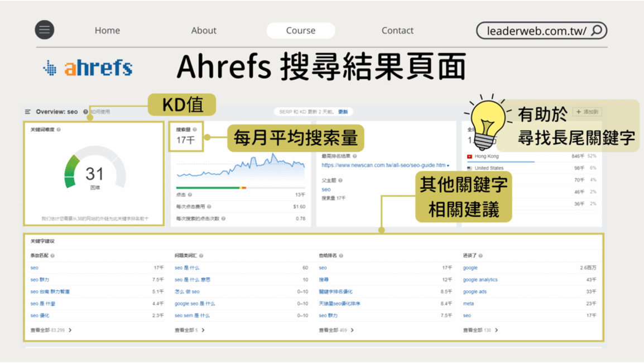Expand the top-ranking result URL dropdown arrow

pyautogui.click(x=448, y=166)
